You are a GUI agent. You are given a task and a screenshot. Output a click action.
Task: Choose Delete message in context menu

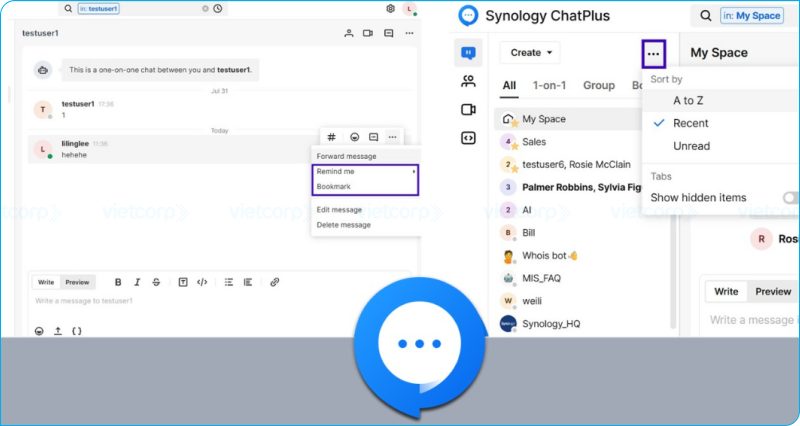343,225
